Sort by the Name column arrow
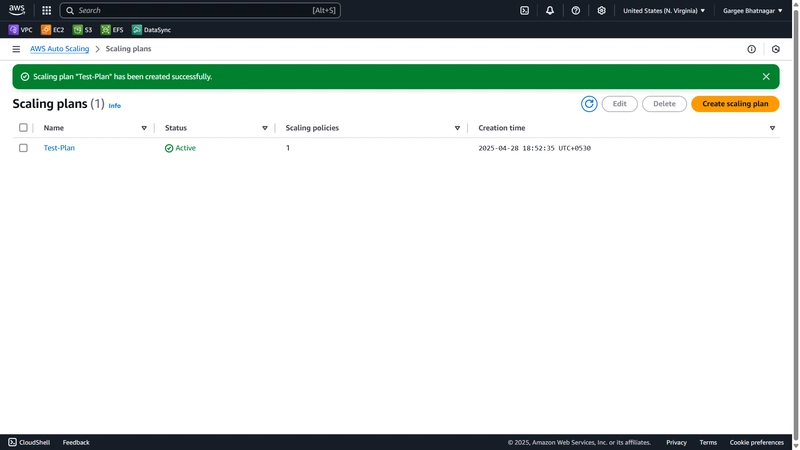 tap(144, 128)
